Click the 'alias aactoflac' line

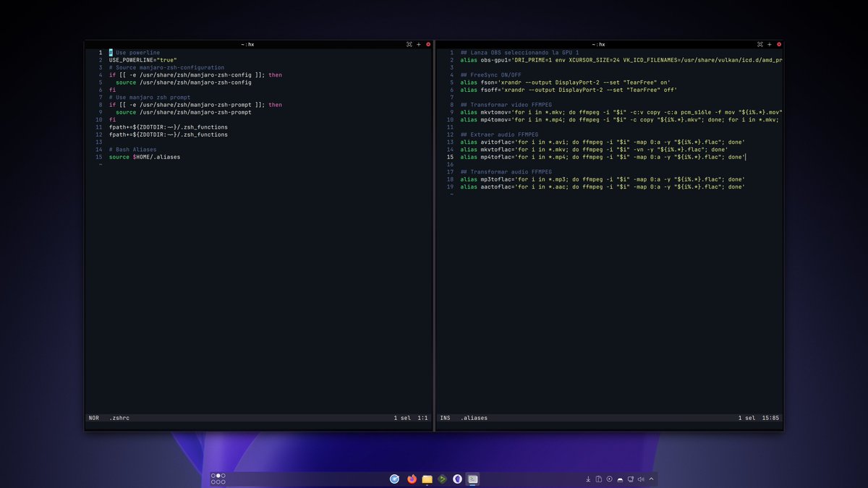coord(603,187)
